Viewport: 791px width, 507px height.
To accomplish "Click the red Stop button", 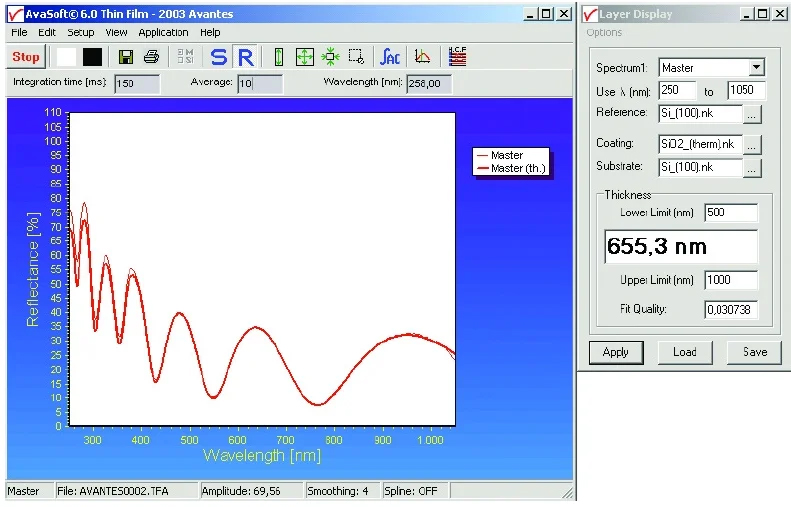I will pos(26,57).
